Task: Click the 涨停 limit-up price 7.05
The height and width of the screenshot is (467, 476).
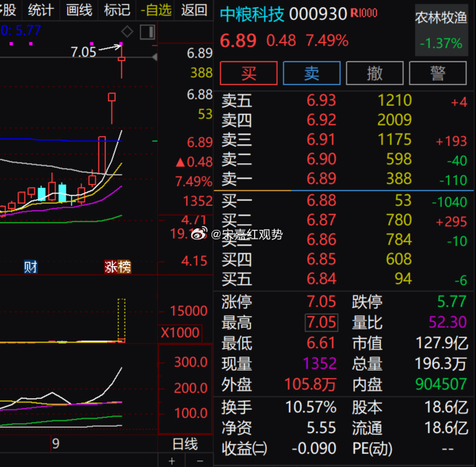Action: (x=321, y=302)
